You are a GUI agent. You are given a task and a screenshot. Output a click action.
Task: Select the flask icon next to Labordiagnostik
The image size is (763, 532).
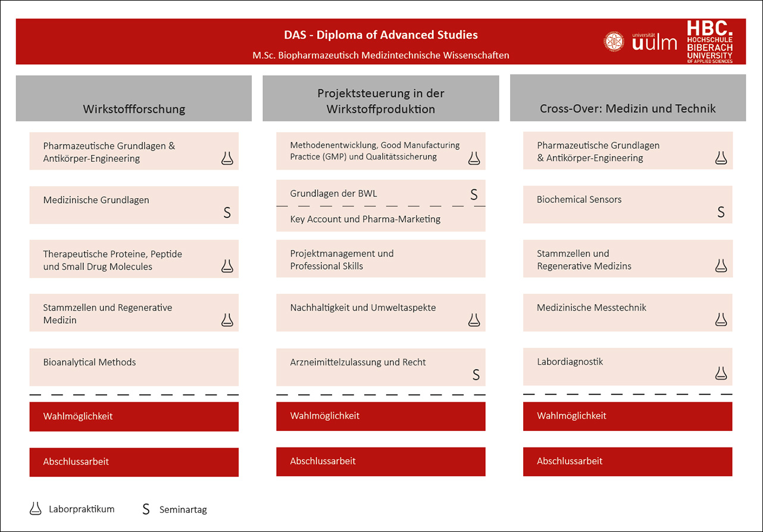[x=721, y=373]
